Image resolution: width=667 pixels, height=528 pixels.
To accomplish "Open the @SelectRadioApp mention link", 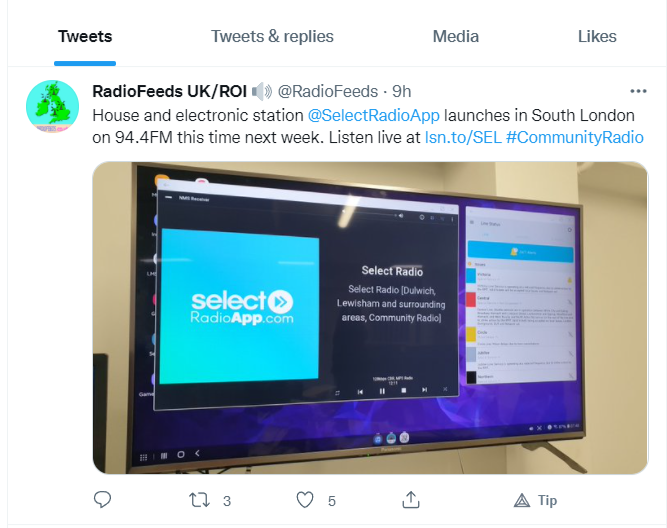I will click(373, 115).
